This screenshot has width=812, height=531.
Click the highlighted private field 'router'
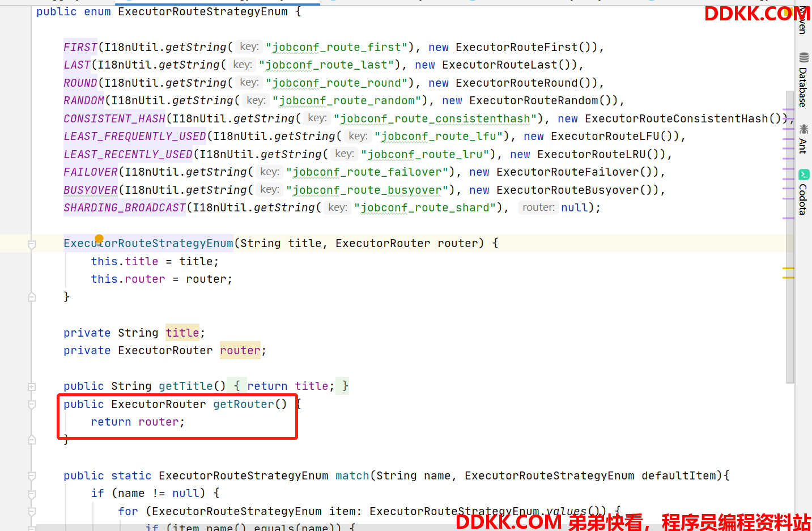point(240,350)
